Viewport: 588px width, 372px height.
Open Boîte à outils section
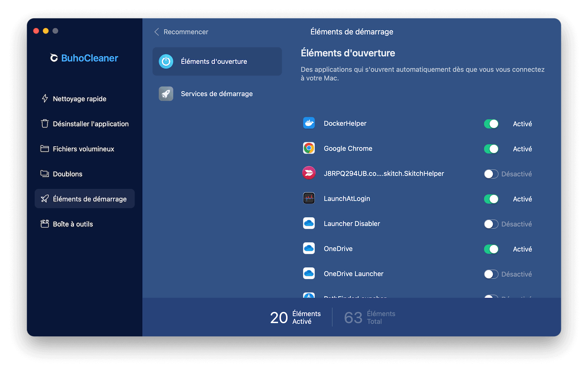[x=85, y=224]
